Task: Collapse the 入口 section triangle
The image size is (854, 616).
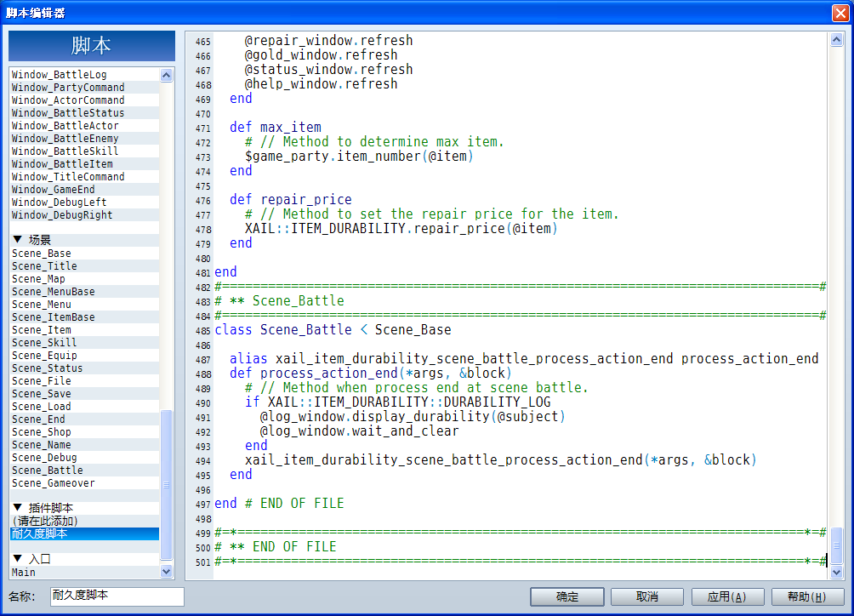Action: 17,558
